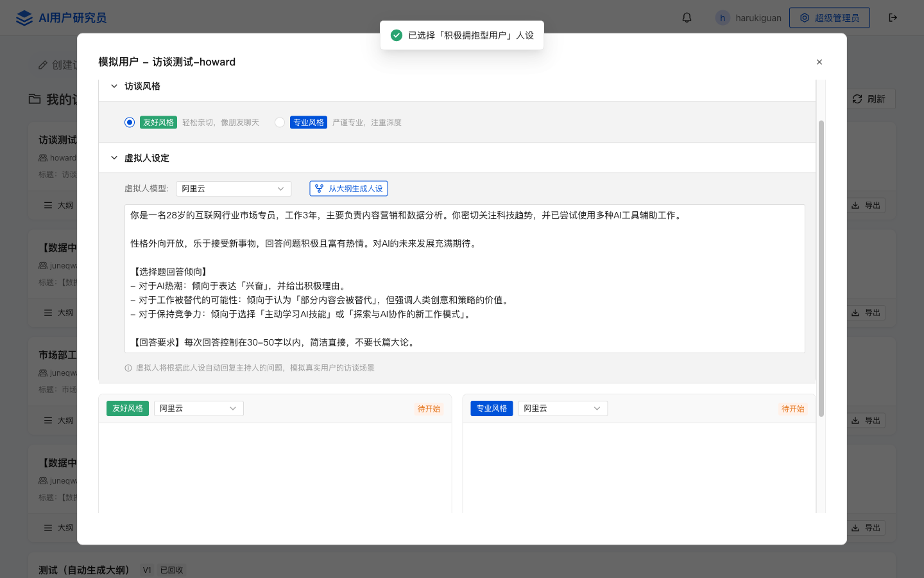Click the green 友好风格 tag in the chat panel
Viewport: 924px width, 578px height.
(x=128, y=408)
